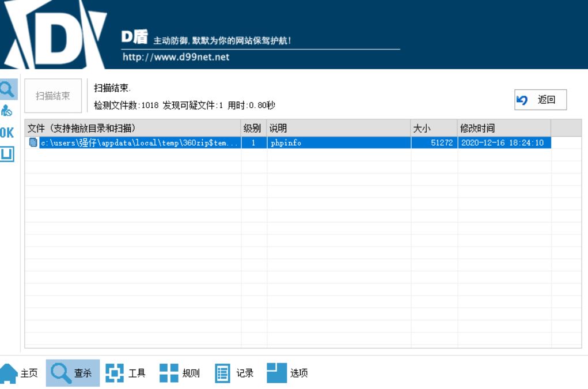Click the blocked-user icon in left sidebar
Screen dimensions: 588x389
(7, 111)
